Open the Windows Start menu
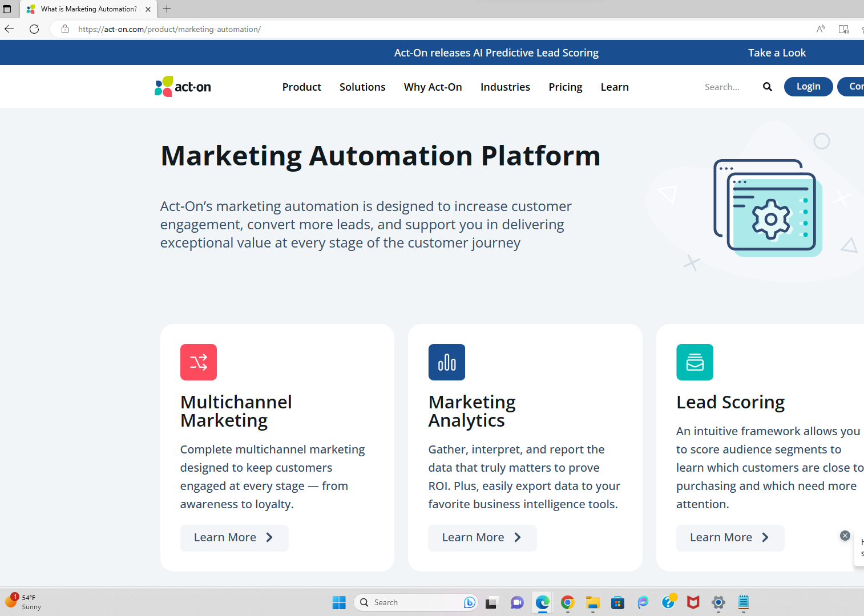The image size is (864, 616). (339, 602)
